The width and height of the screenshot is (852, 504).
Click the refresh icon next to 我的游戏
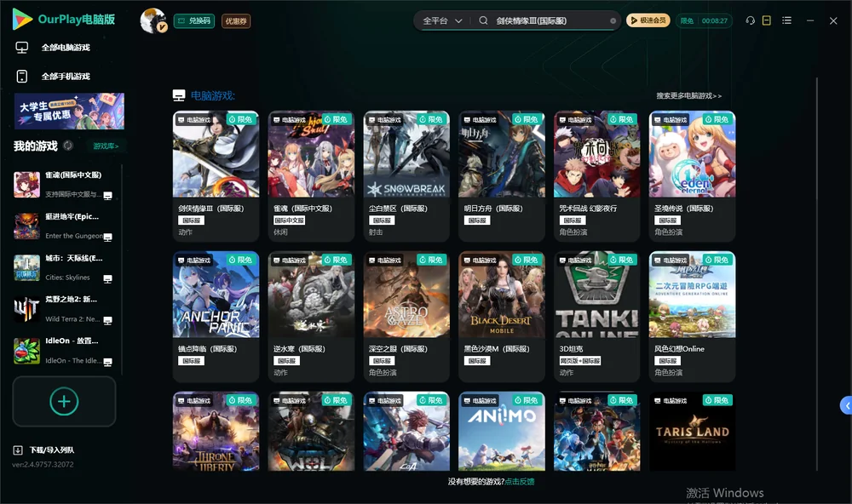[68, 146]
